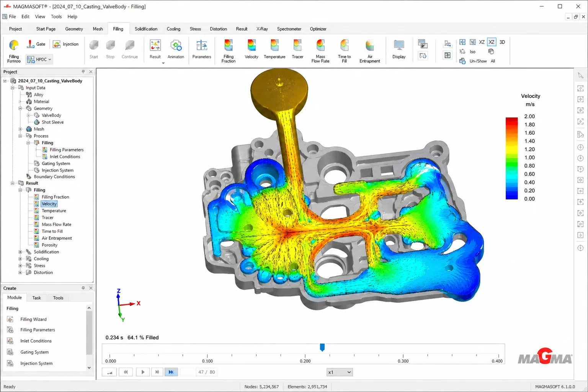Select the Shot Sleeve tree item
Viewport: 588px width, 392px height.
coord(52,122)
